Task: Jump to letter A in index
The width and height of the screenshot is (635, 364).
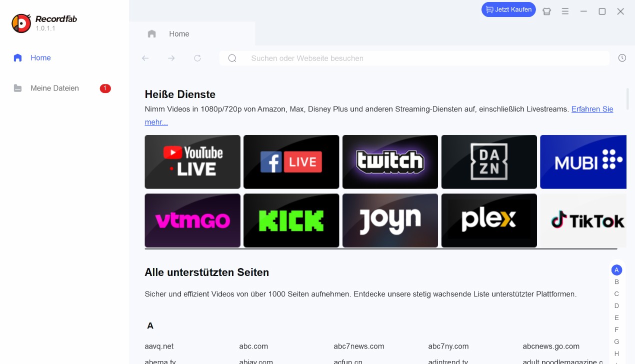Action: 616,270
